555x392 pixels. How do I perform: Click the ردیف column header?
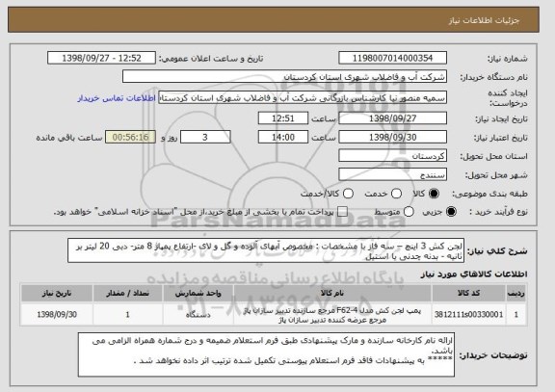click(x=516, y=293)
